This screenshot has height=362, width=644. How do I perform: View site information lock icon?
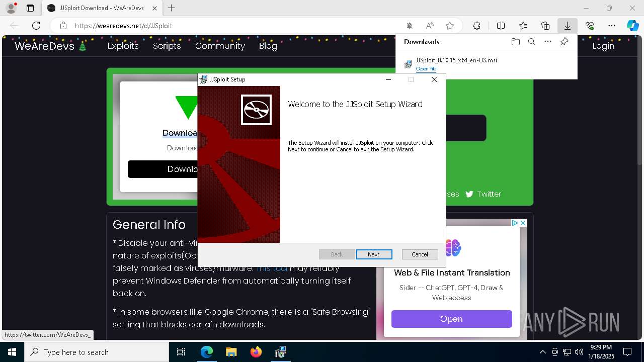pyautogui.click(x=63, y=26)
